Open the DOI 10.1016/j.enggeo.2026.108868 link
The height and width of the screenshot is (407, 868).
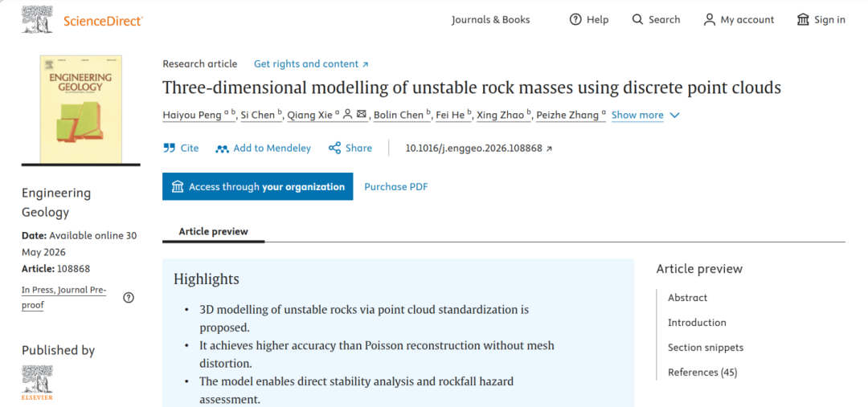coord(479,149)
